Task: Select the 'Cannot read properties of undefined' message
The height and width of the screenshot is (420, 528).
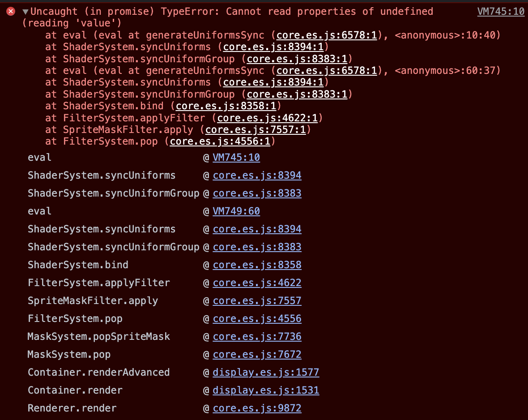Action: coord(330,12)
